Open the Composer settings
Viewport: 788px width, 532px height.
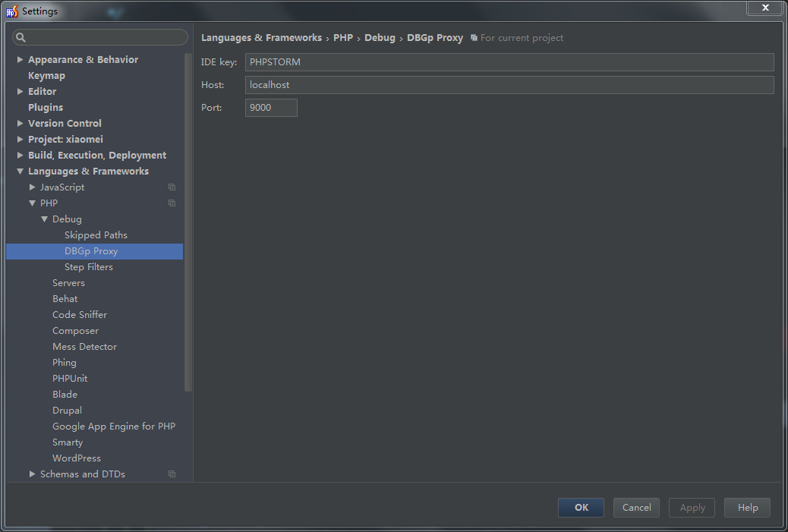(x=76, y=331)
